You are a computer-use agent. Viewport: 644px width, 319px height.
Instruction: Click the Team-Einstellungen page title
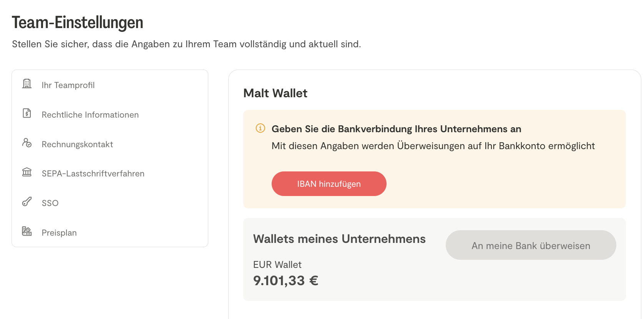pyautogui.click(x=77, y=22)
